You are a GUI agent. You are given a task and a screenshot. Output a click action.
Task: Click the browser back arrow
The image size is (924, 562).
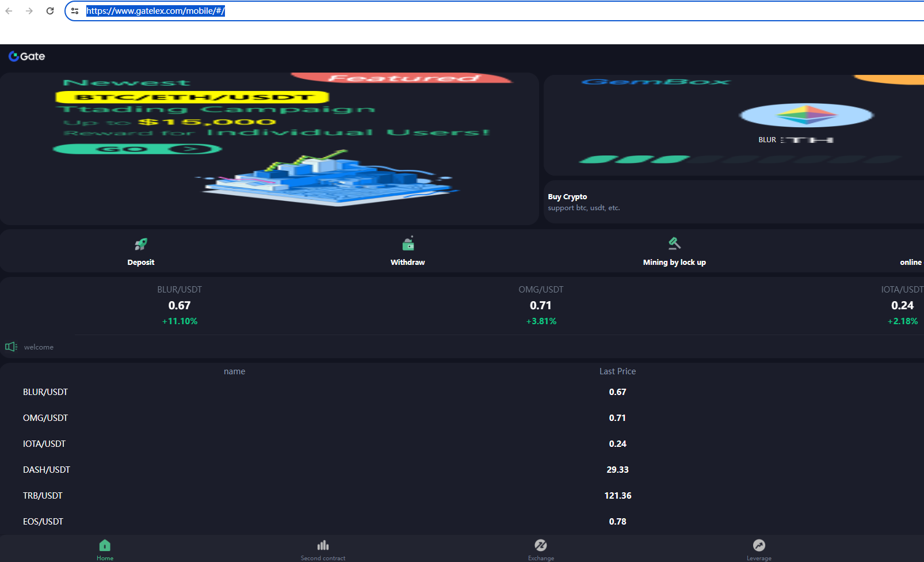click(x=9, y=11)
